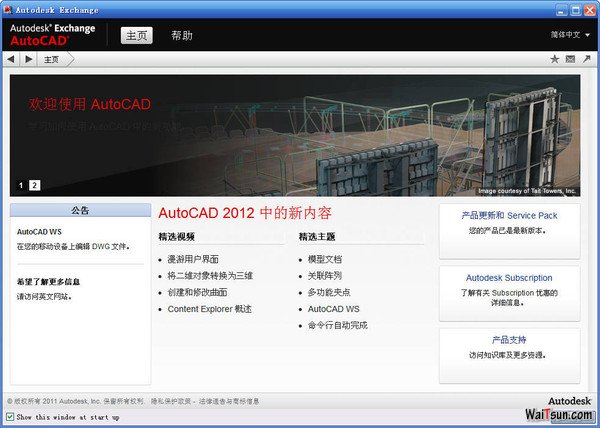
Task: Minimize the Autodesk Exchange window
Action: tap(562, 10)
